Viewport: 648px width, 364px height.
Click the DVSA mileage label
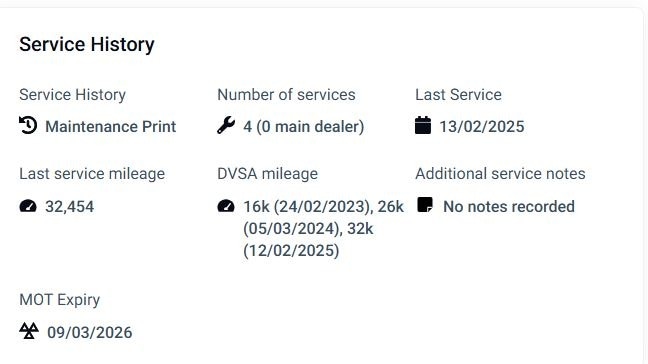click(267, 174)
